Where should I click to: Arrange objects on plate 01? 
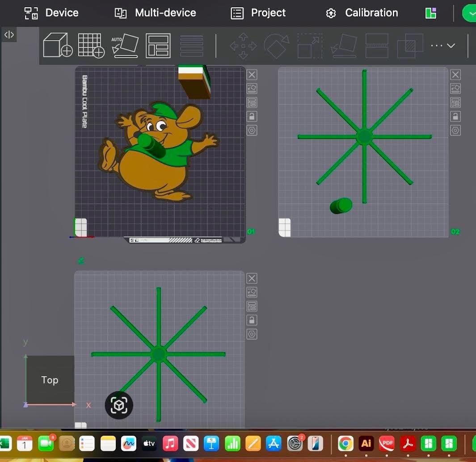252,103
